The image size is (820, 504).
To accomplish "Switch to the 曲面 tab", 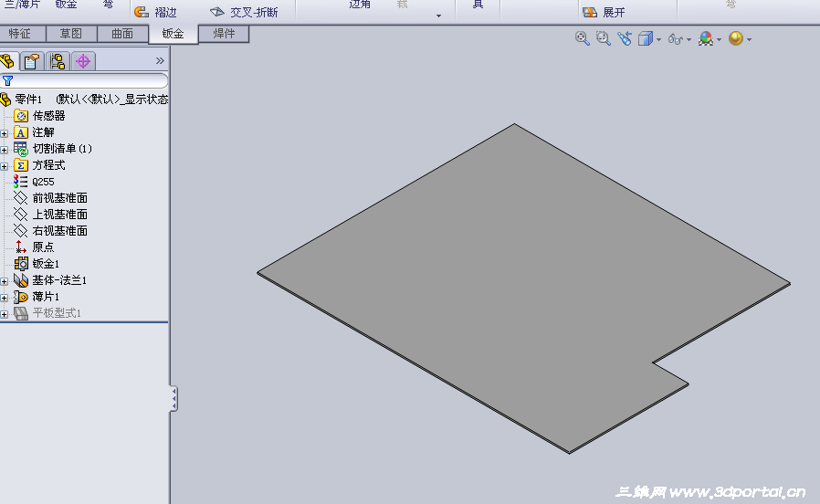I will click(122, 34).
